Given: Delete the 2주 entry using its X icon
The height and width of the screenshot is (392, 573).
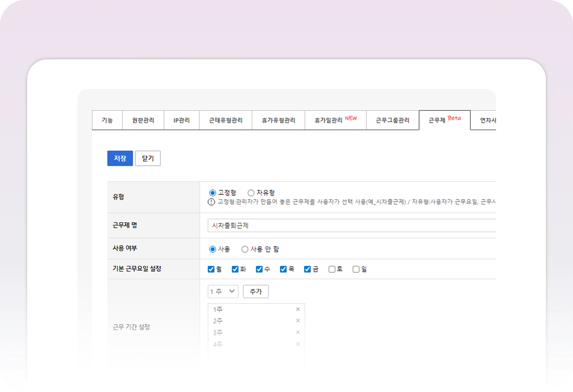Looking at the screenshot, I should coord(298,321).
